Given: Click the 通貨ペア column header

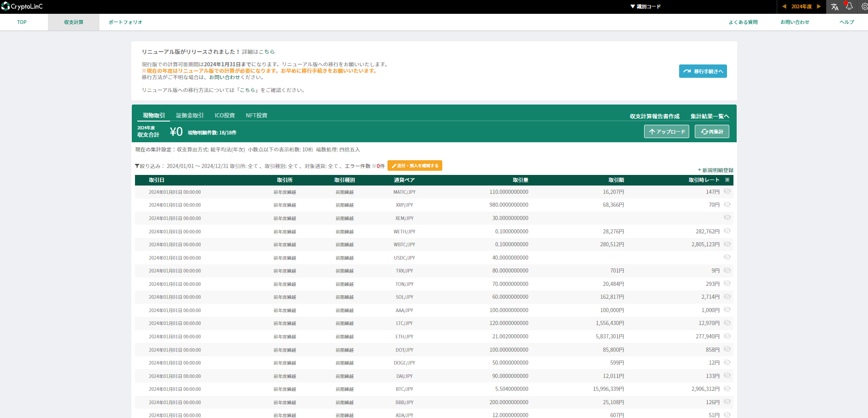Looking at the screenshot, I should click(404, 180).
